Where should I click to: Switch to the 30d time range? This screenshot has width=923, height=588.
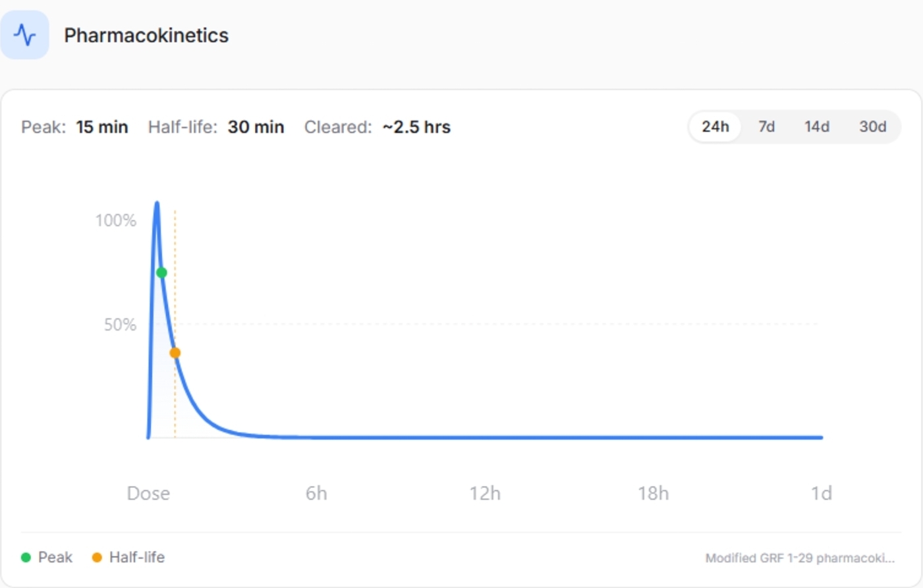873,126
